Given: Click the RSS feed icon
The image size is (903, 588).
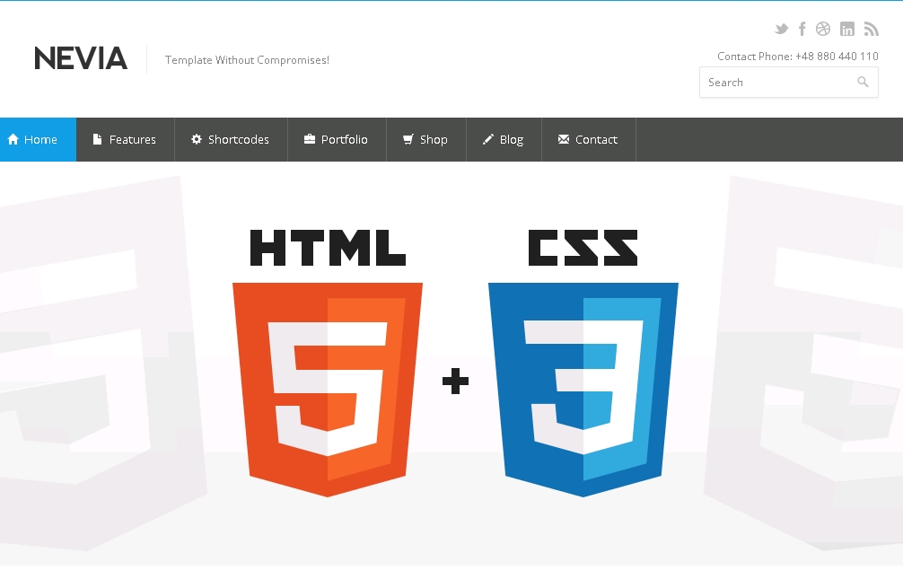Looking at the screenshot, I should pyautogui.click(x=871, y=29).
